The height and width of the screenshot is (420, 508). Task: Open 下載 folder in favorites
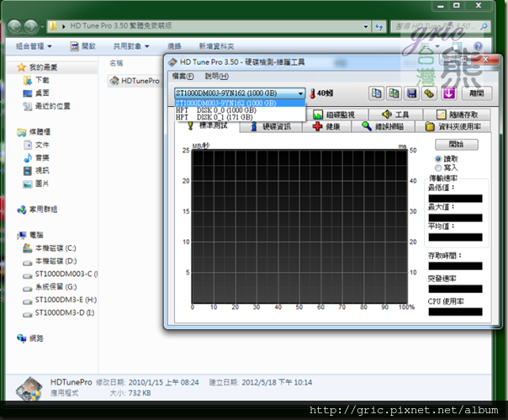pyautogui.click(x=42, y=80)
